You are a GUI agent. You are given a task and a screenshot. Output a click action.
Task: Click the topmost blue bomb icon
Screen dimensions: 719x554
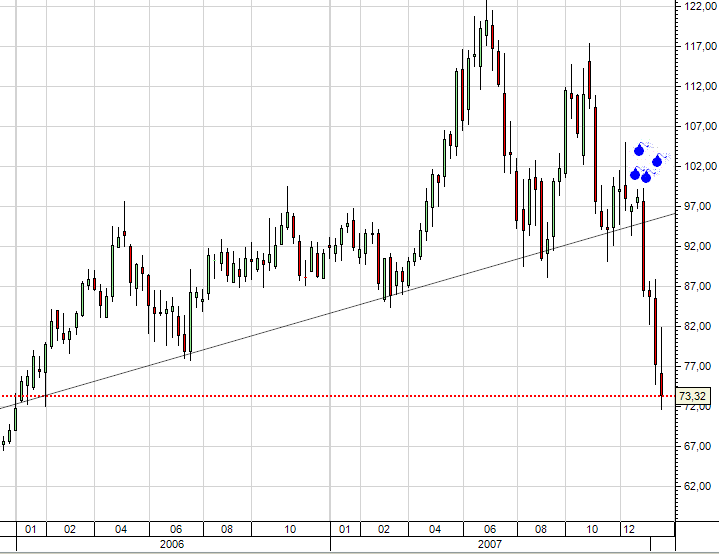click(639, 150)
